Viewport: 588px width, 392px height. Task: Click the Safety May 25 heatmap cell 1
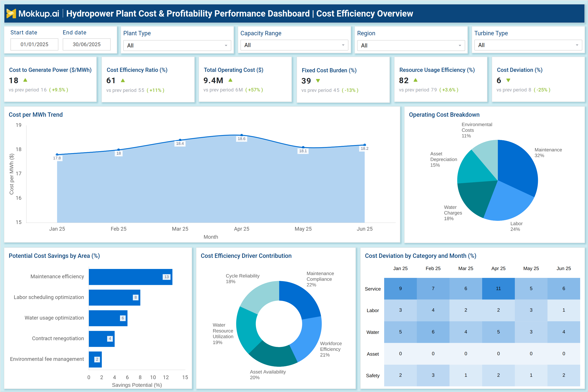(x=531, y=375)
